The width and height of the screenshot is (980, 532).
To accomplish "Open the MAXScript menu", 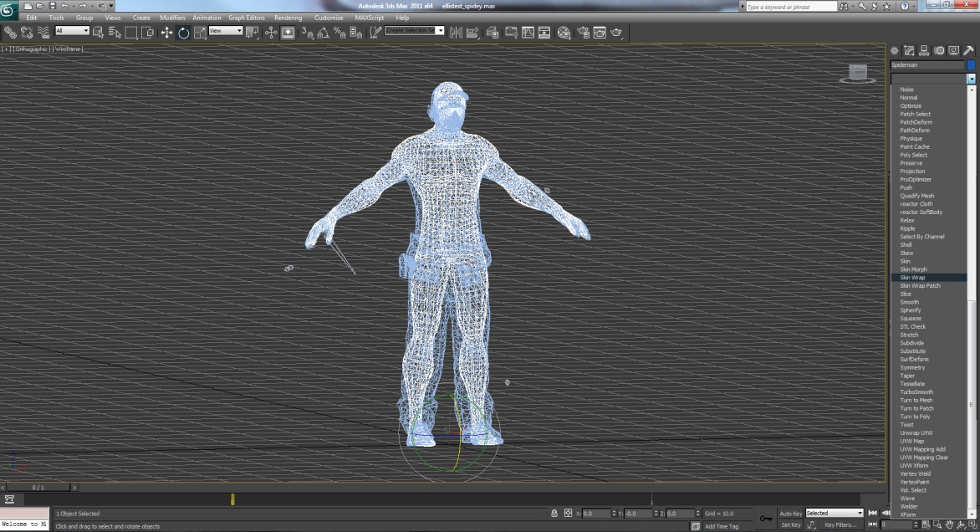I will tap(370, 18).
